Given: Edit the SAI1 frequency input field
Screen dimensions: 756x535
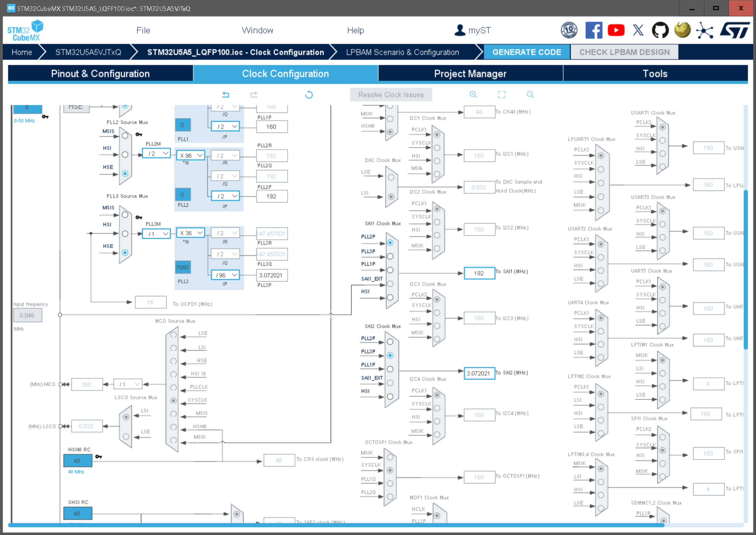Looking at the screenshot, I should click(x=479, y=273).
